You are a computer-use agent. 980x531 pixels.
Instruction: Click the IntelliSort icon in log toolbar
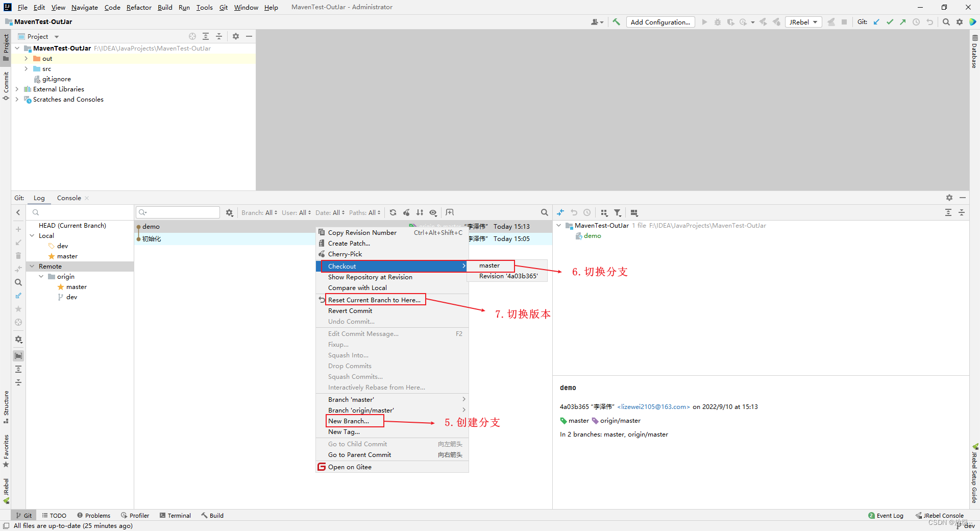(420, 212)
